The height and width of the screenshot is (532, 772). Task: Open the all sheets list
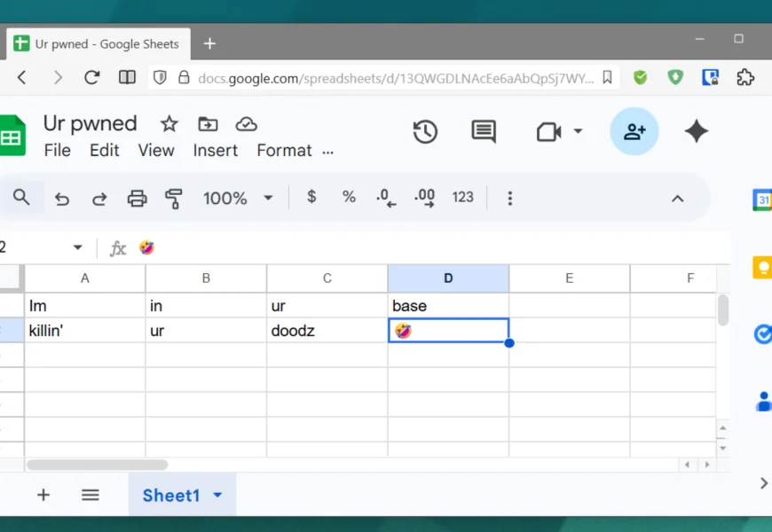(x=91, y=495)
